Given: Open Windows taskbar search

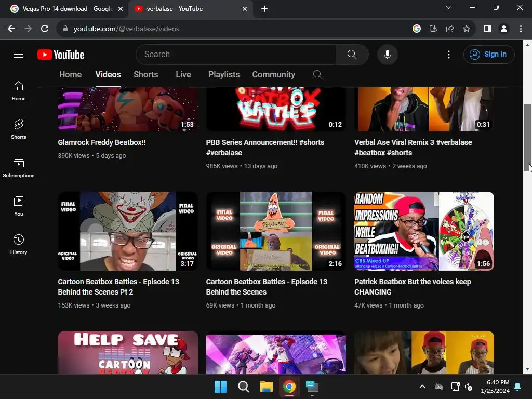Looking at the screenshot, I should pos(244,387).
